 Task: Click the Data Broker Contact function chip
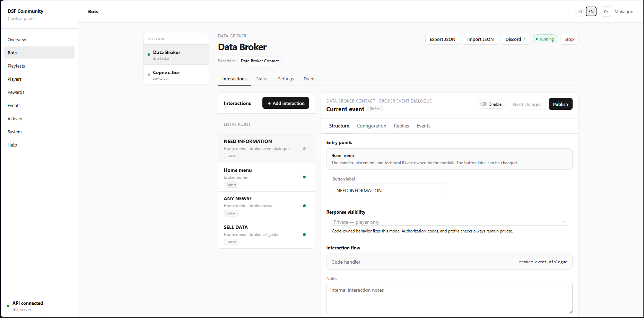[260, 61]
